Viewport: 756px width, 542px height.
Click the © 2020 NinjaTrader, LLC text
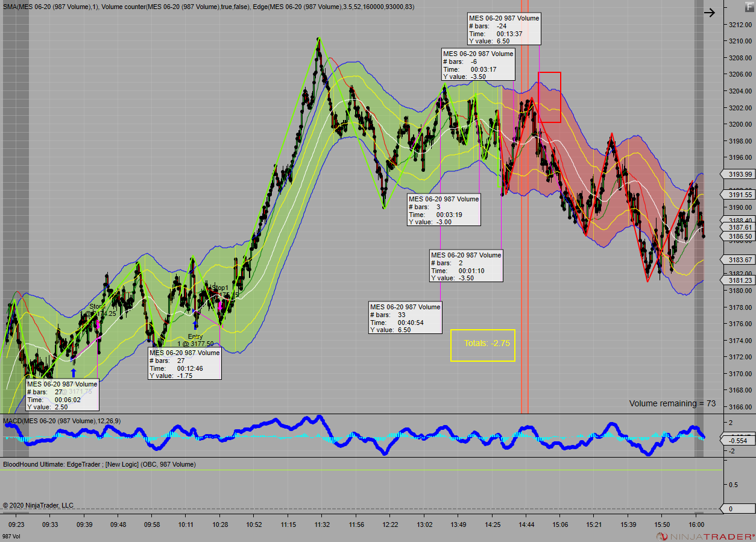click(38, 505)
